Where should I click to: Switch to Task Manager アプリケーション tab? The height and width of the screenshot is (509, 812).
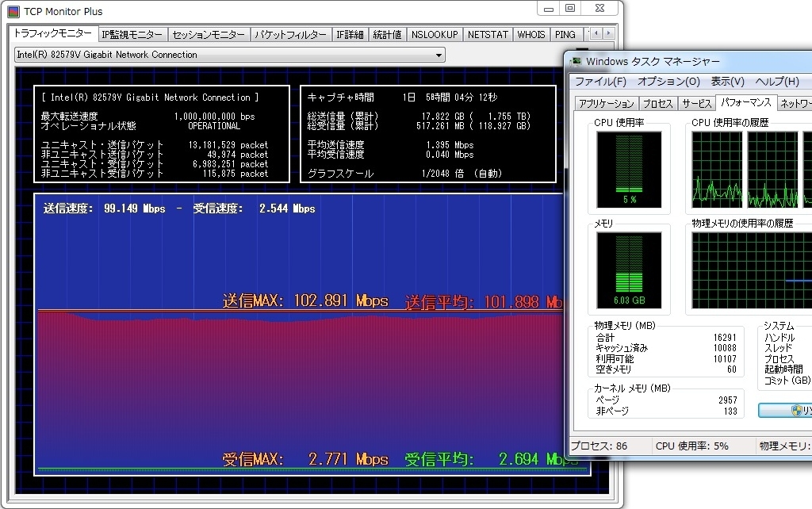tap(607, 104)
